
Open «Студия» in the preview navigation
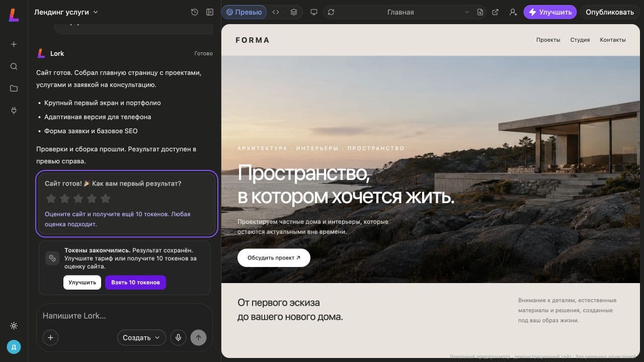pos(580,40)
